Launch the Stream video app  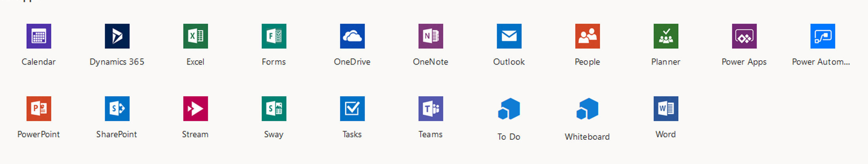(195, 109)
